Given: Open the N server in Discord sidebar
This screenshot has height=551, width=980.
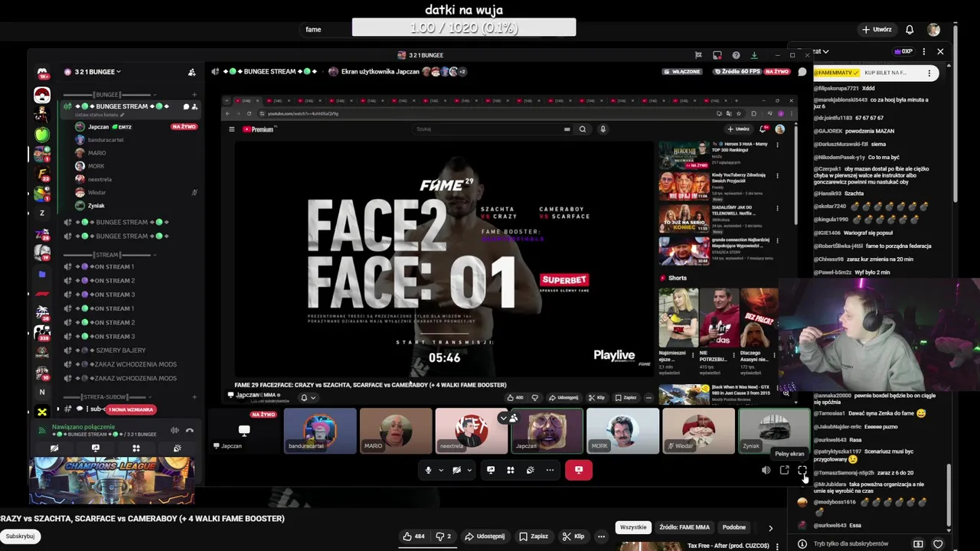Looking at the screenshot, I should tap(42, 392).
